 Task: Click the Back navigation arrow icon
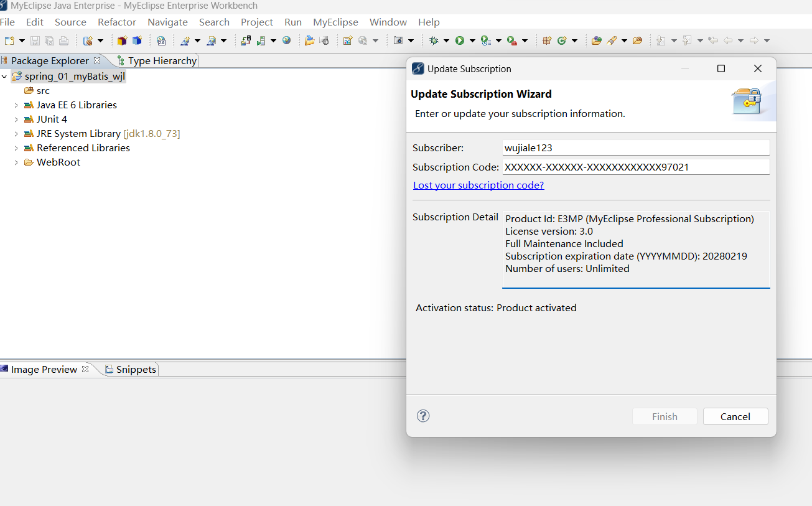729,40
